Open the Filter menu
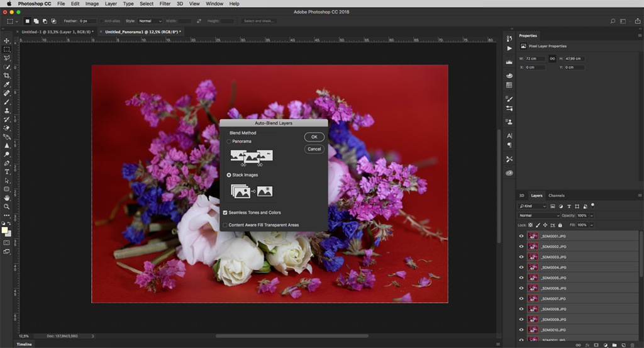This screenshot has height=348, width=644. point(165,4)
